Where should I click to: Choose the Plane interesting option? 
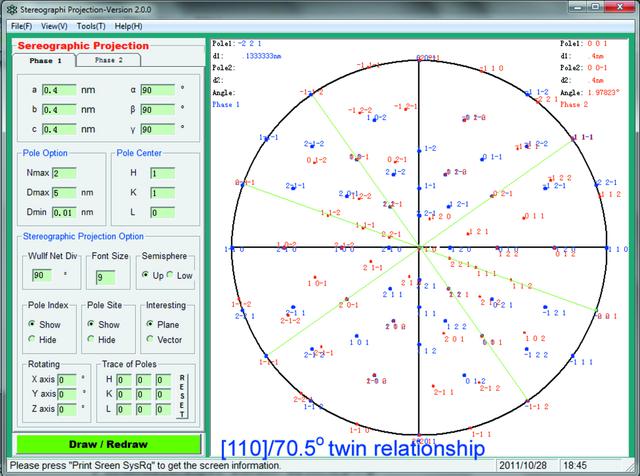[150, 324]
